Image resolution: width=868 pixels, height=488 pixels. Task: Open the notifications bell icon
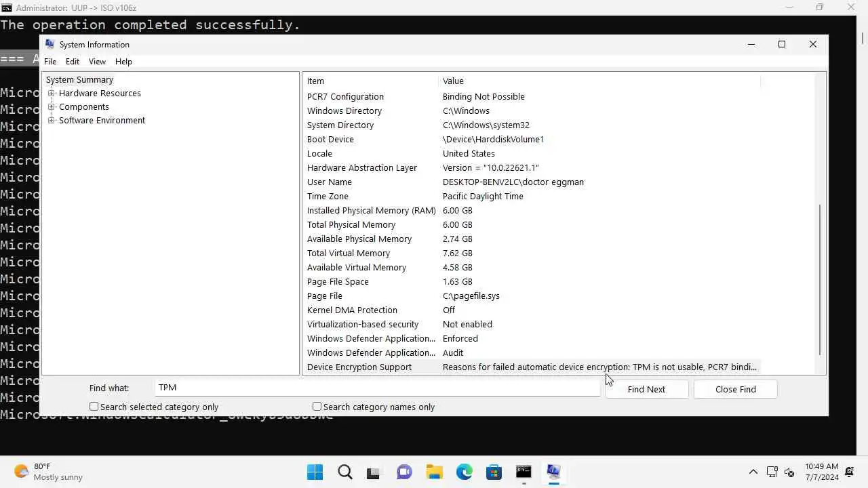(x=850, y=472)
